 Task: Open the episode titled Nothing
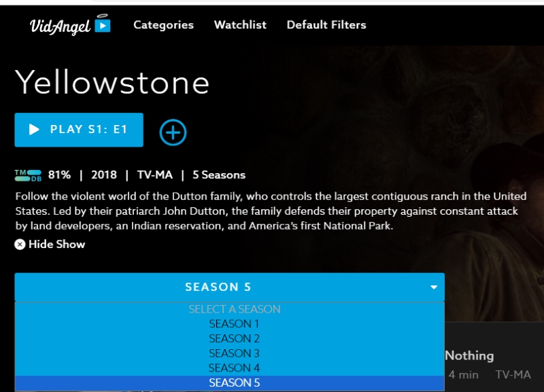click(469, 355)
